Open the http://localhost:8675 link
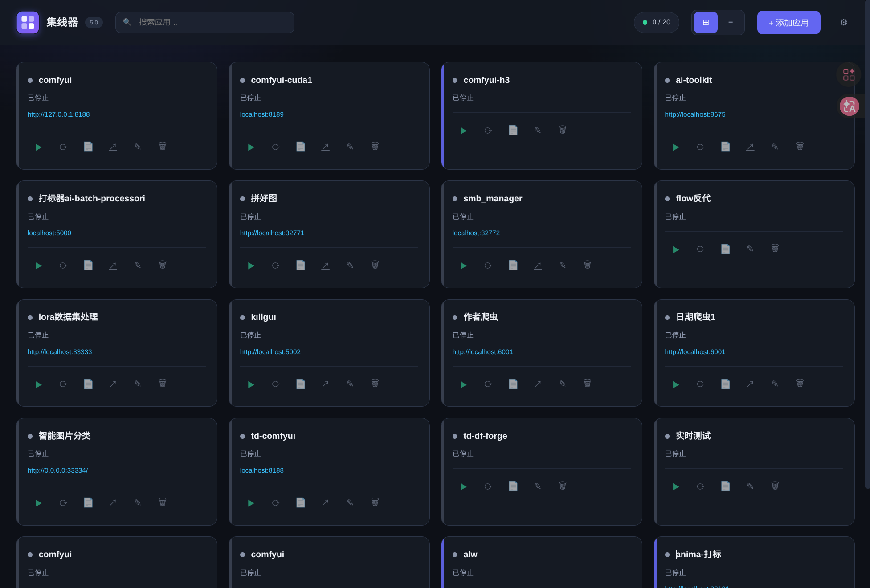 coord(695,114)
